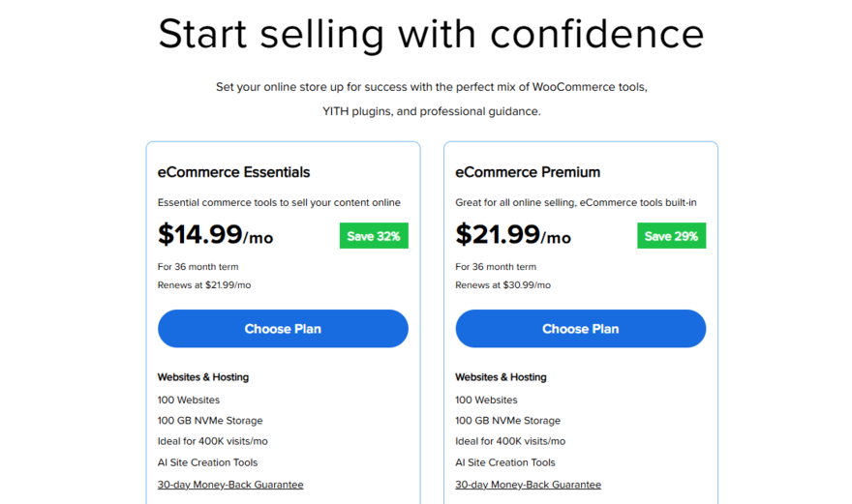Click '100 Websites' in the Essentials card
852x504 pixels.
pos(189,400)
